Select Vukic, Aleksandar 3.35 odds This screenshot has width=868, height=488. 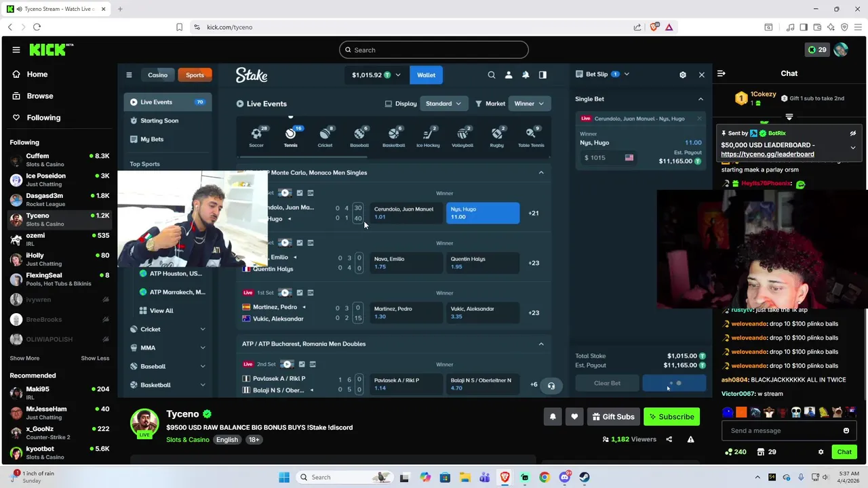pos(483,312)
